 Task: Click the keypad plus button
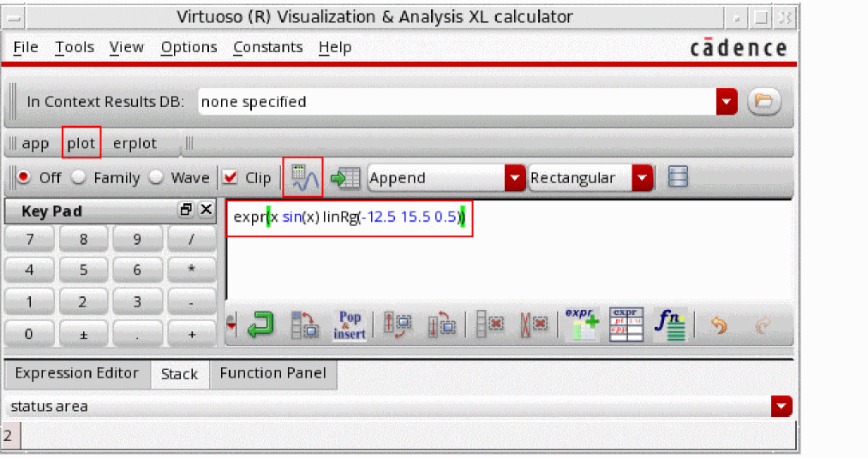192,334
